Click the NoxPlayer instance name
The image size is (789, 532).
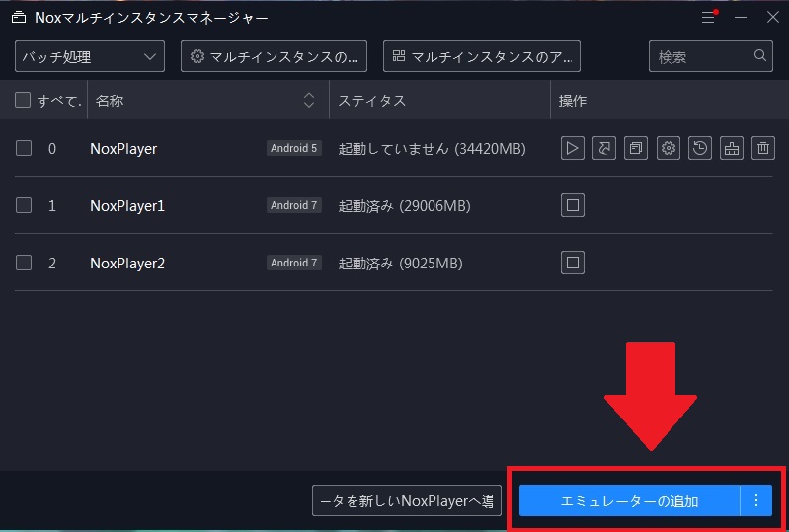(123, 149)
